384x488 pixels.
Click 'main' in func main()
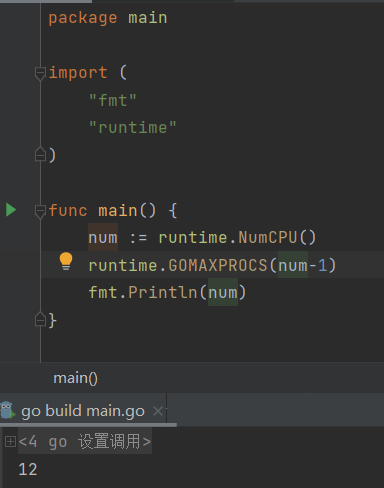(x=118, y=211)
